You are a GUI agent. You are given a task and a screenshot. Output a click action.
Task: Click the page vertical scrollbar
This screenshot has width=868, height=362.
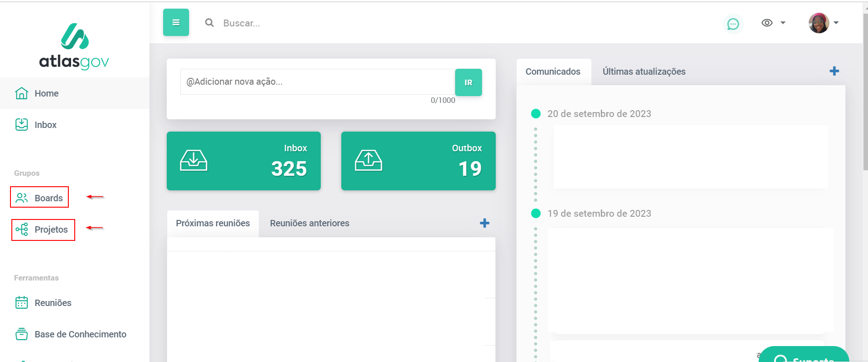865,91
